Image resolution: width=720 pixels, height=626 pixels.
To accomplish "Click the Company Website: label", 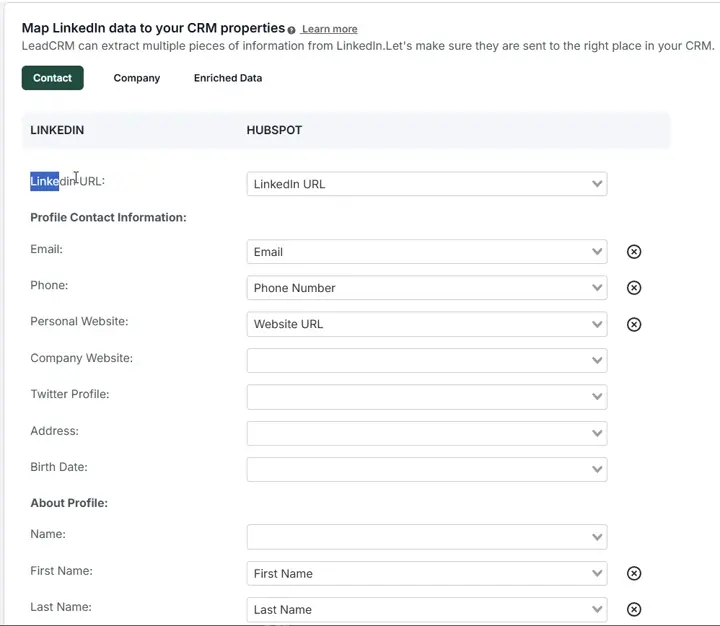I will click(x=82, y=358).
